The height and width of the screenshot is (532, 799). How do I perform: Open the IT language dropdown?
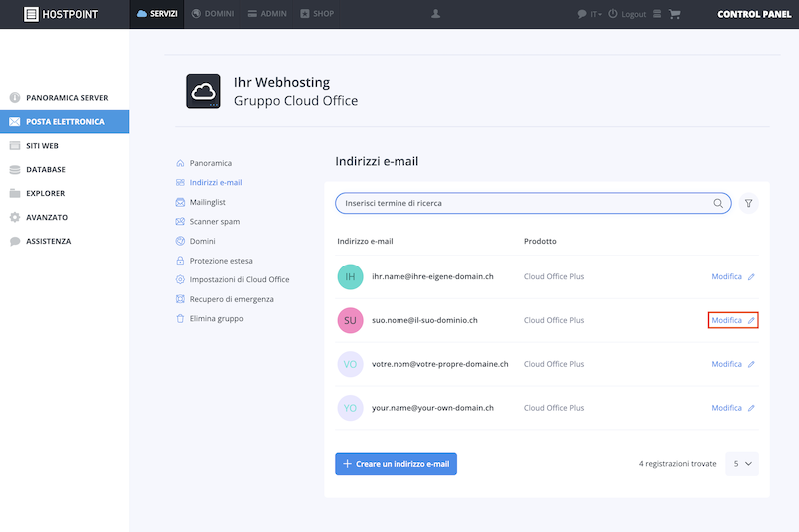(x=589, y=14)
